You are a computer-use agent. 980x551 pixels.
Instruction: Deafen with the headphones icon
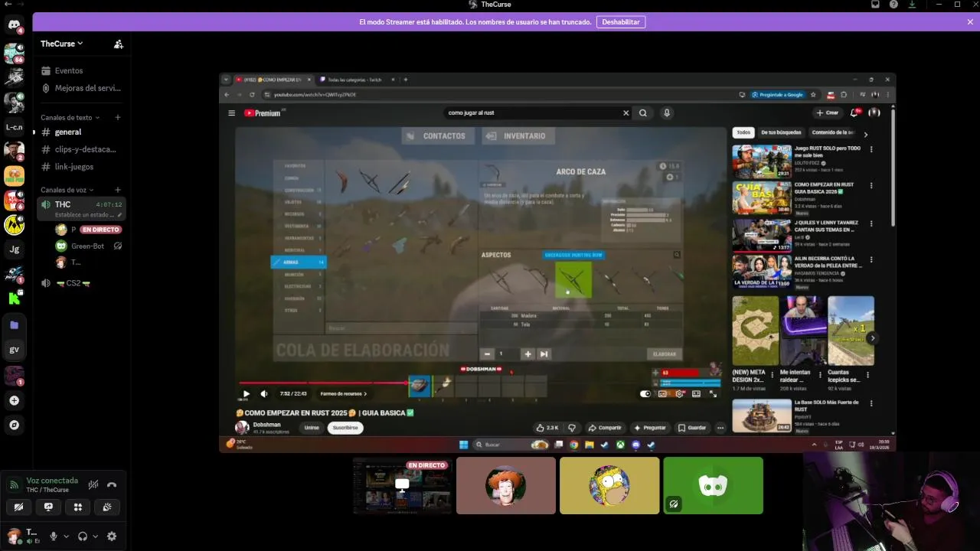(x=83, y=536)
